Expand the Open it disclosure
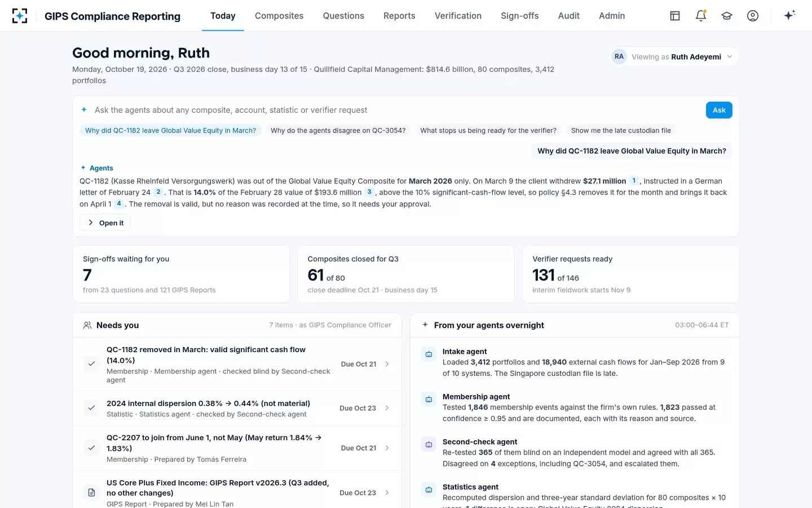Viewport: 812px width, 508px height. (105, 223)
